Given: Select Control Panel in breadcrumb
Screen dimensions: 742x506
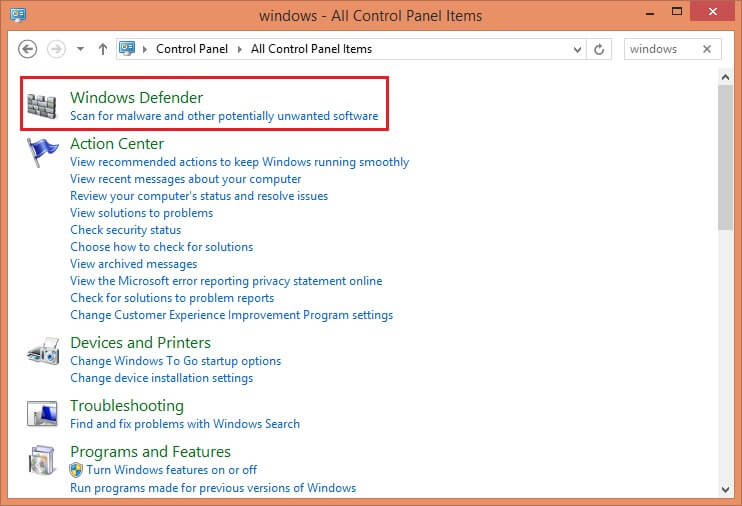Looking at the screenshot, I should (192, 49).
